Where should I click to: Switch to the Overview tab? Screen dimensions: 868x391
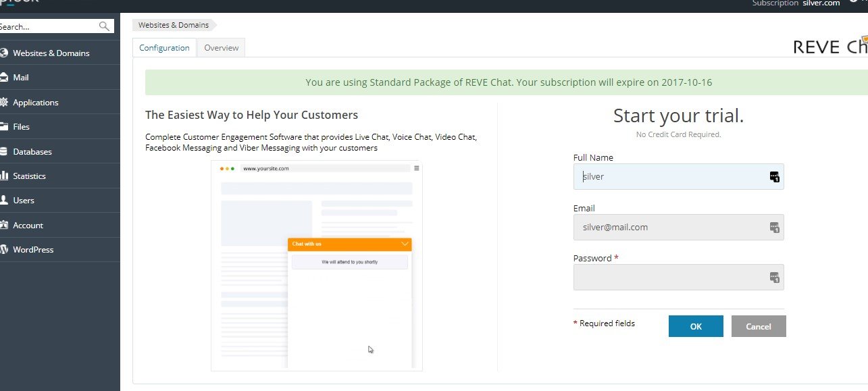click(x=221, y=48)
